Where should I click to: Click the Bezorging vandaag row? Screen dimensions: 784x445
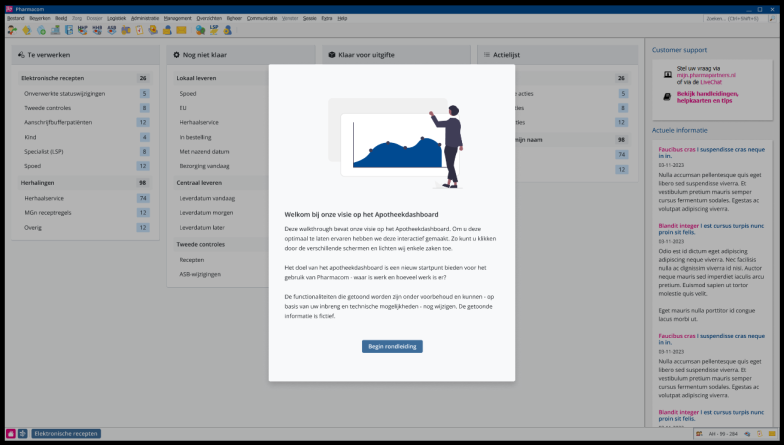click(x=220, y=166)
